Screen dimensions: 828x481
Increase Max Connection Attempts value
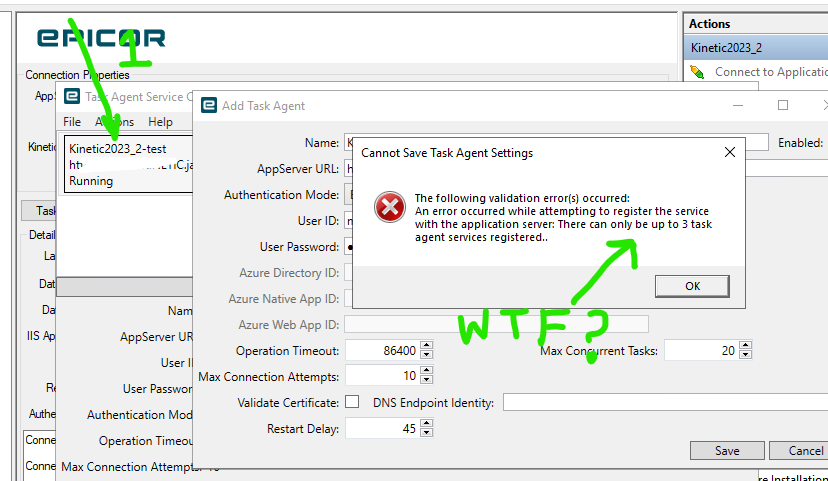pyautogui.click(x=427, y=371)
